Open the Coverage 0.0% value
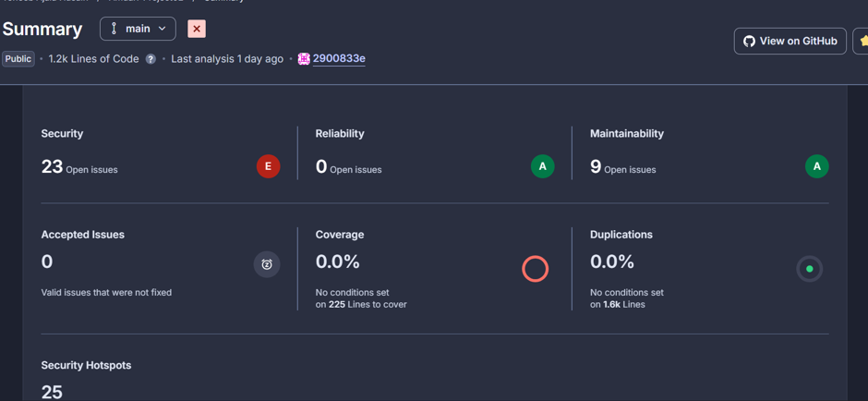 [338, 261]
